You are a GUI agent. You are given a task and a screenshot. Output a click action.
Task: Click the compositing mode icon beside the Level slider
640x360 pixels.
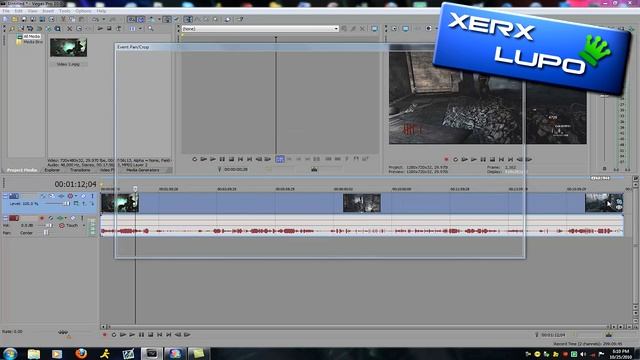pyautogui.click(x=76, y=203)
